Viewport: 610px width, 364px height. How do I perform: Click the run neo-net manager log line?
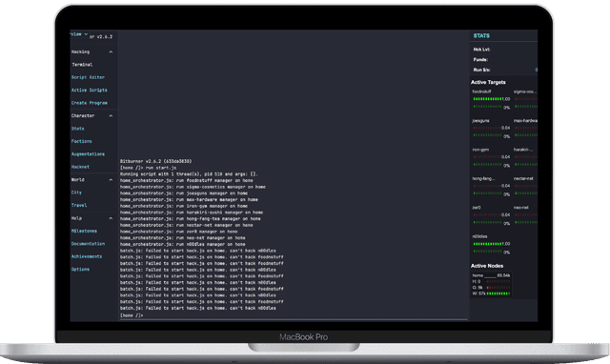pos(182,238)
